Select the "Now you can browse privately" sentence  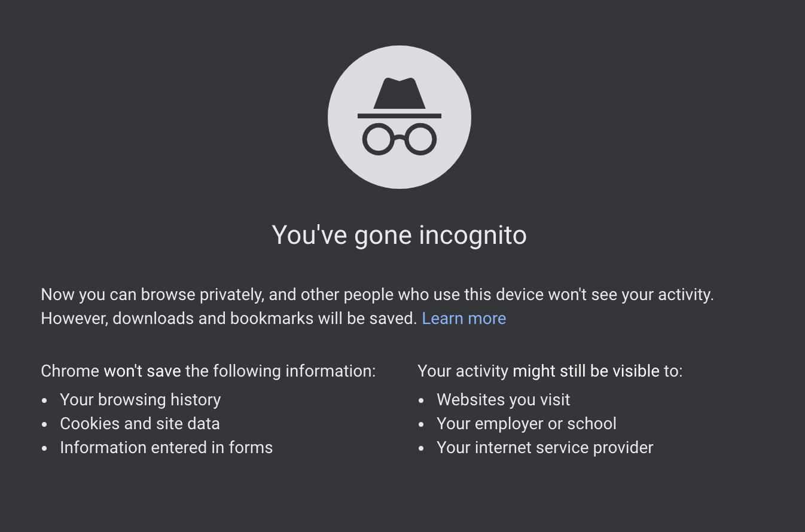(x=377, y=295)
